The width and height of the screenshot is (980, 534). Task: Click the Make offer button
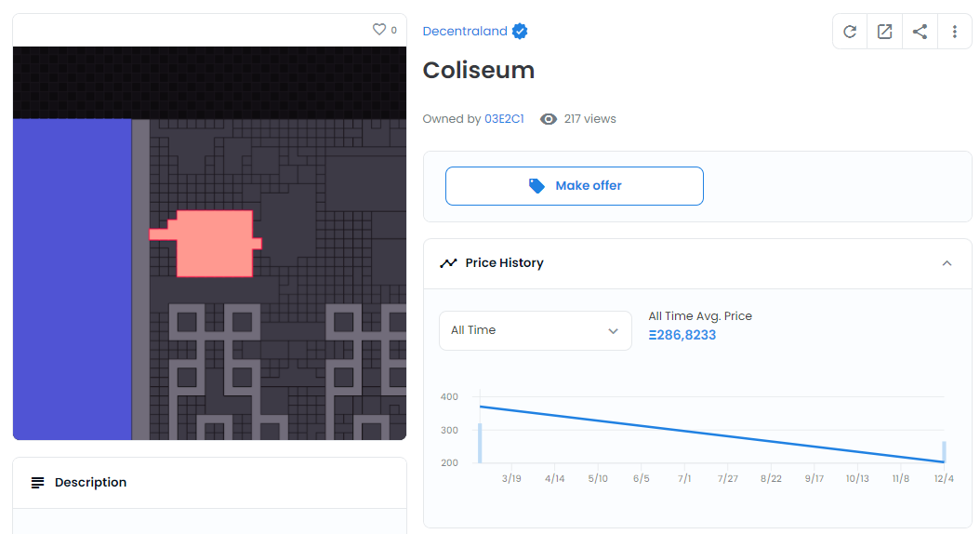tap(574, 186)
